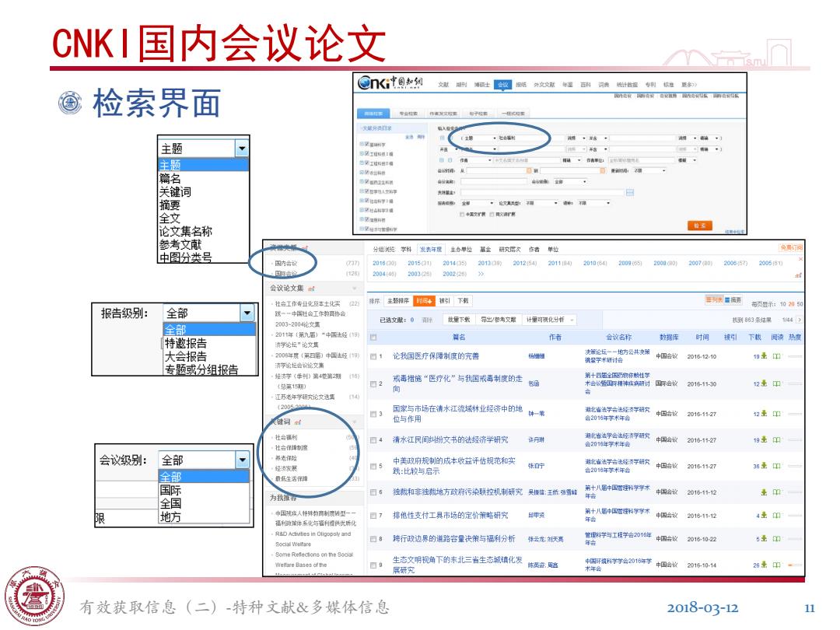This screenshot has width=840, height=630.
Task: Switch results to 列表 list view
Action: tap(714, 300)
